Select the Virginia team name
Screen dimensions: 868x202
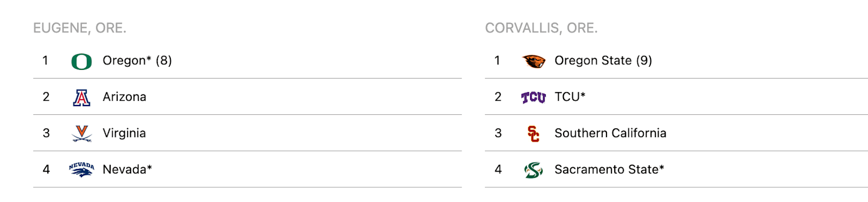[x=124, y=133]
